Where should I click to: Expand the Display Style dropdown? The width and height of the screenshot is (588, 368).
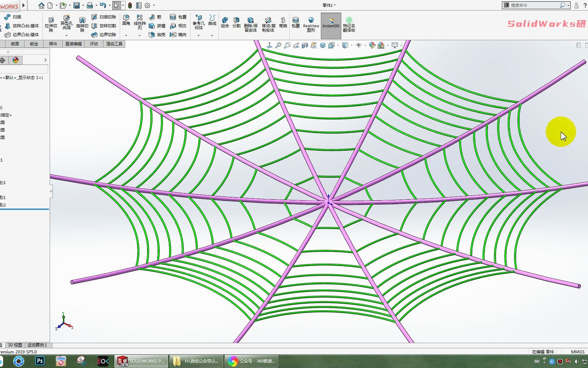(352, 45)
